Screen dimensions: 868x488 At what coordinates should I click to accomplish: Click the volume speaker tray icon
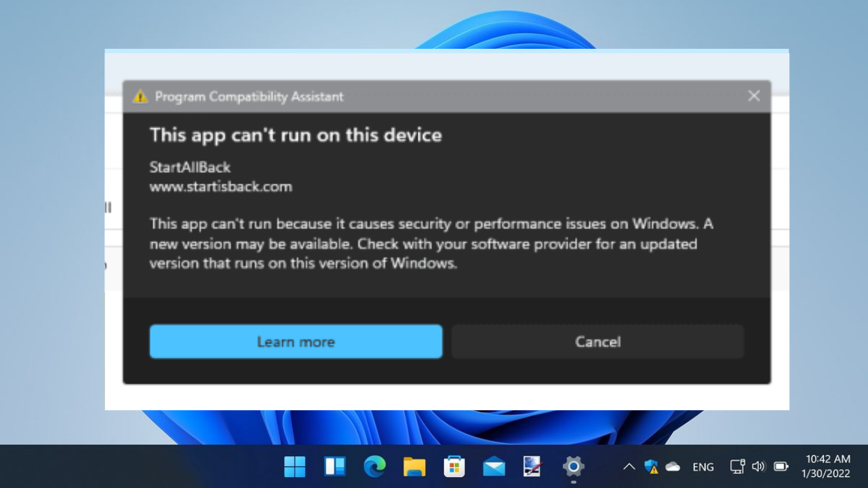[759, 466]
